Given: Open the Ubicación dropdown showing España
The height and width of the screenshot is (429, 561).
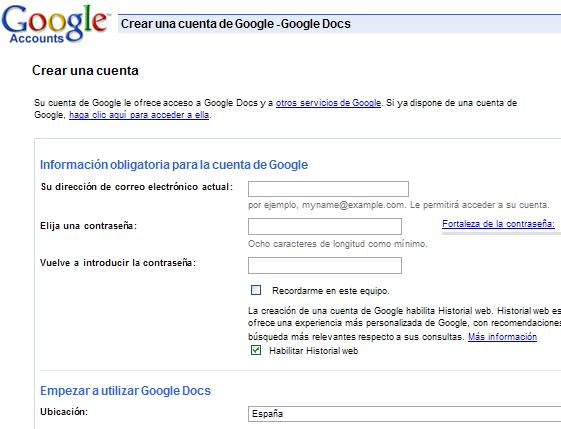Looking at the screenshot, I should 404,414.
